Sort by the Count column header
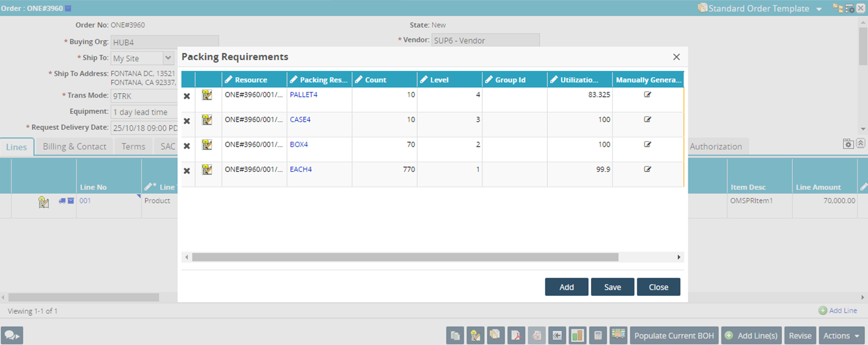Image resolution: width=868 pixels, height=345 pixels. pyautogui.click(x=384, y=79)
